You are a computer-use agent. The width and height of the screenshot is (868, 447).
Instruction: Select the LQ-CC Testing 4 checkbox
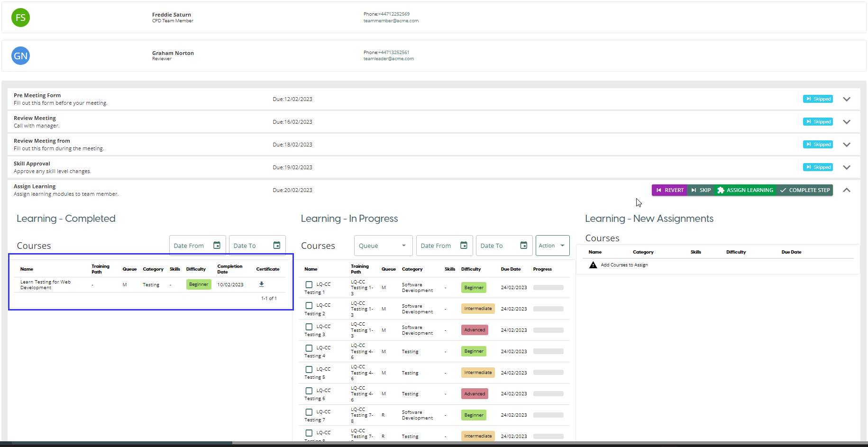tap(309, 348)
